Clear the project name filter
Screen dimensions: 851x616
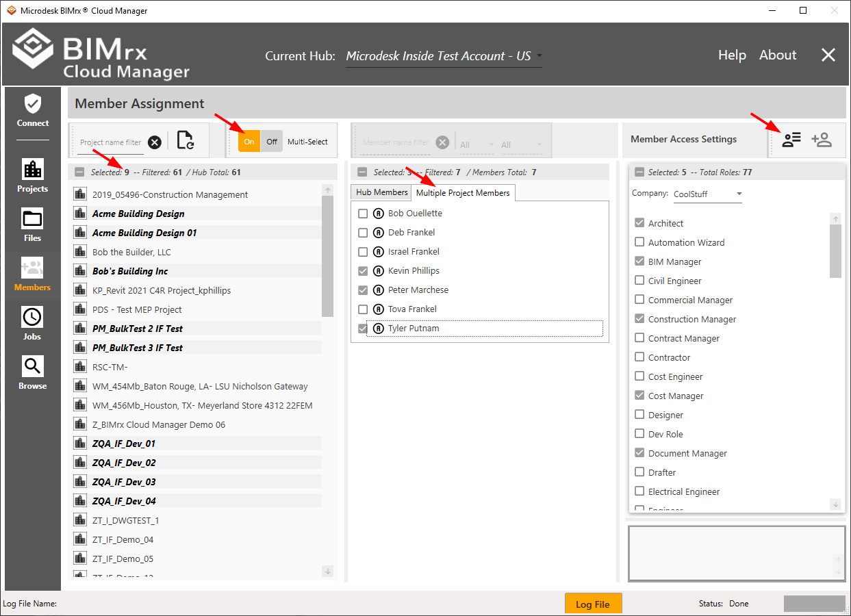155,142
